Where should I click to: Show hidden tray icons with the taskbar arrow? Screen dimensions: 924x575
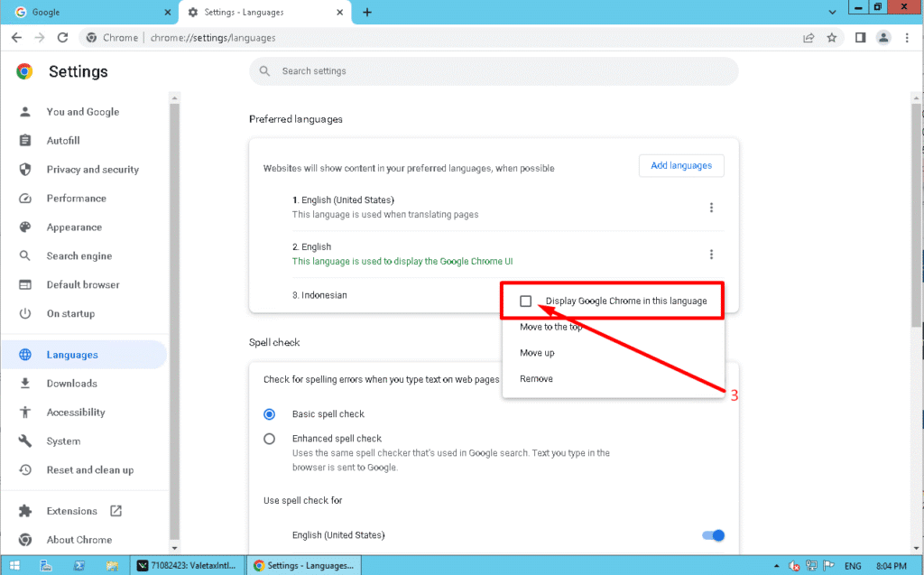tap(777, 566)
